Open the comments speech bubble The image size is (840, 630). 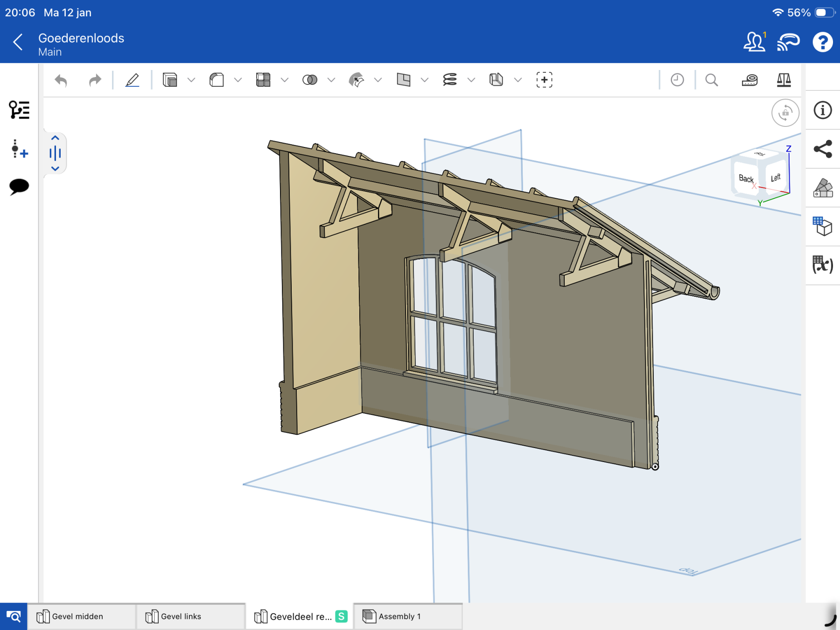click(x=19, y=187)
